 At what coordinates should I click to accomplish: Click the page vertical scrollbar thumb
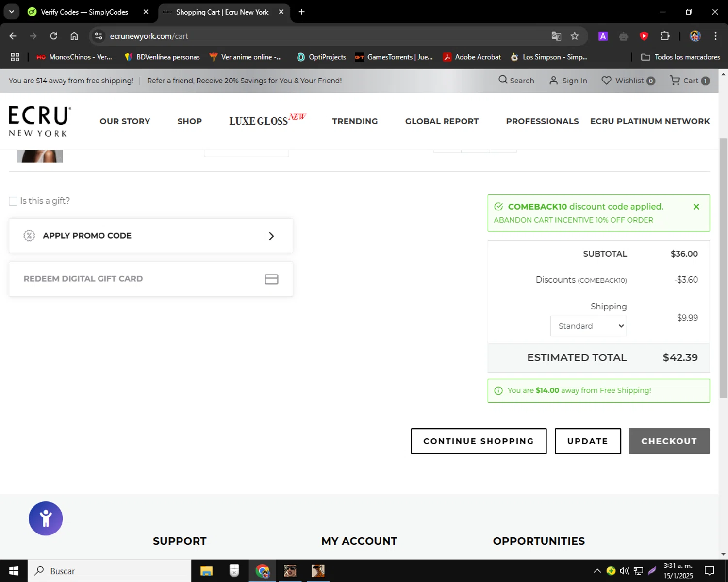[723, 268]
